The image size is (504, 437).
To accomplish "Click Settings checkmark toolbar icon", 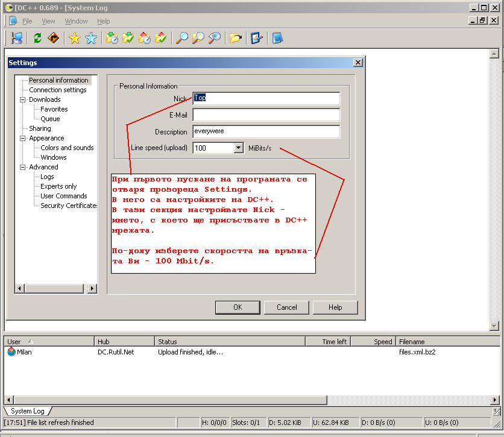I will point(256,38).
